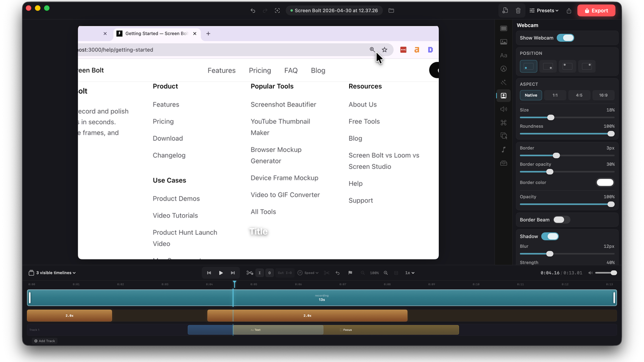The image size is (644, 362).
Task: Click the Border color white swatch
Action: click(x=605, y=183)
